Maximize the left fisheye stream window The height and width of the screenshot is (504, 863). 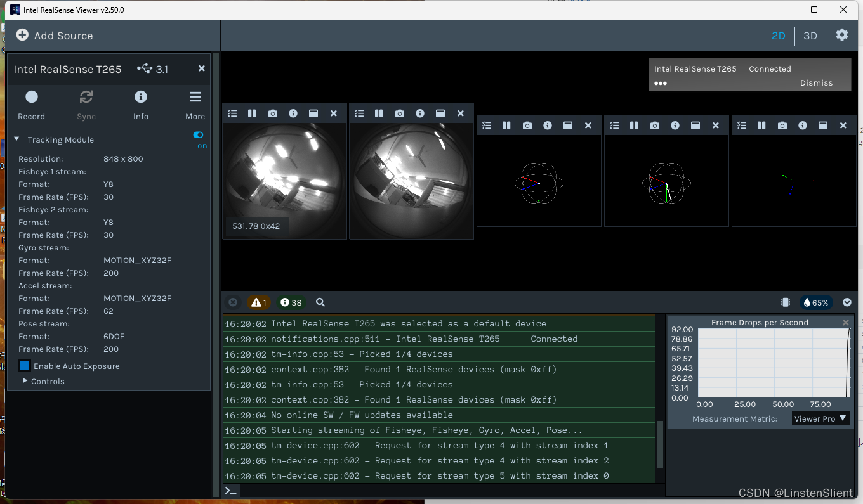(313, 113)
